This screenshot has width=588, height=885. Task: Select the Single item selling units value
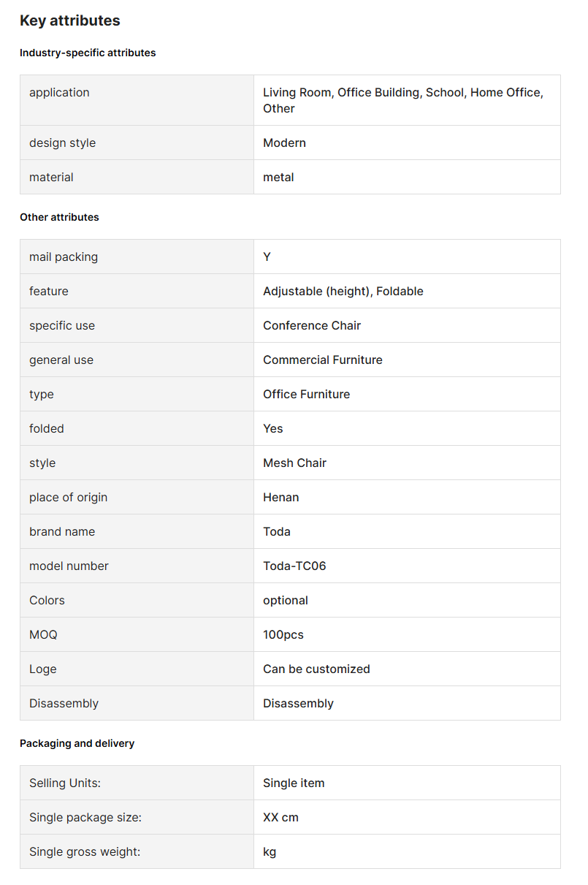pyautogui.click(x=294, y=783)
